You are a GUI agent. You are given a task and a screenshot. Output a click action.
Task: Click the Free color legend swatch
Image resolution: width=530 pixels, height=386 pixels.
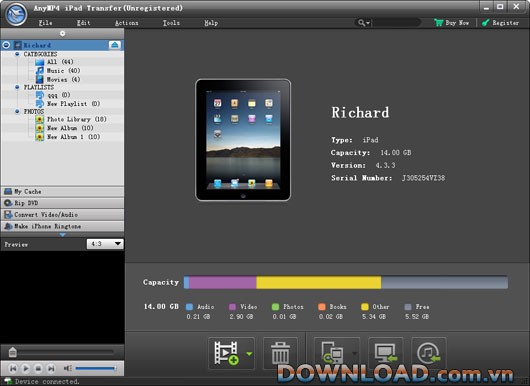pos(408,307)
